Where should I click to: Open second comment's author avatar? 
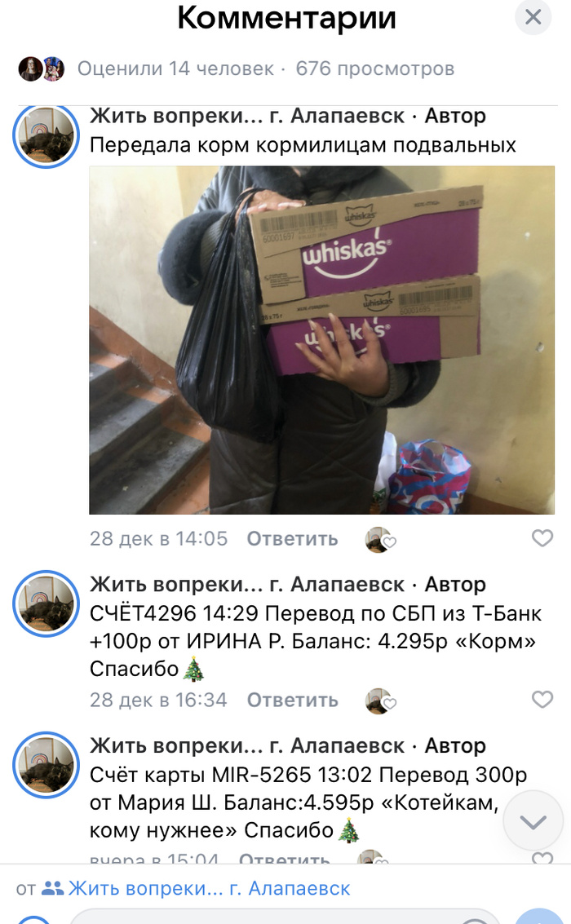point(46,603)
